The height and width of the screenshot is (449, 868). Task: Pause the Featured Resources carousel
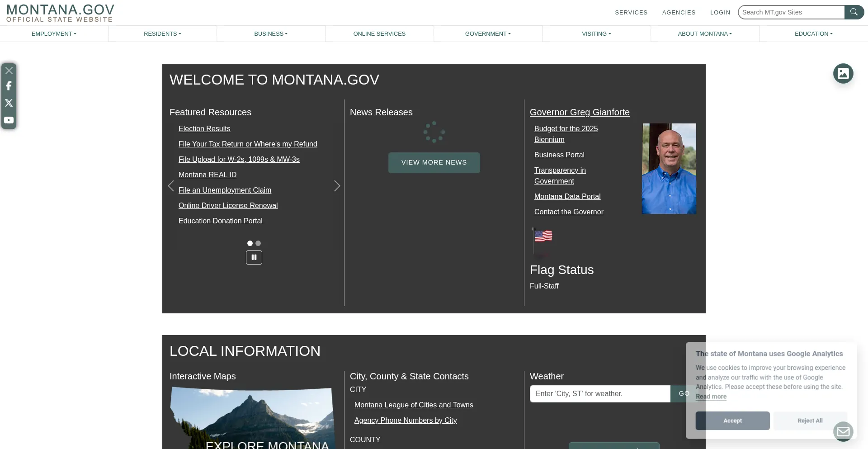click(254, 257)
